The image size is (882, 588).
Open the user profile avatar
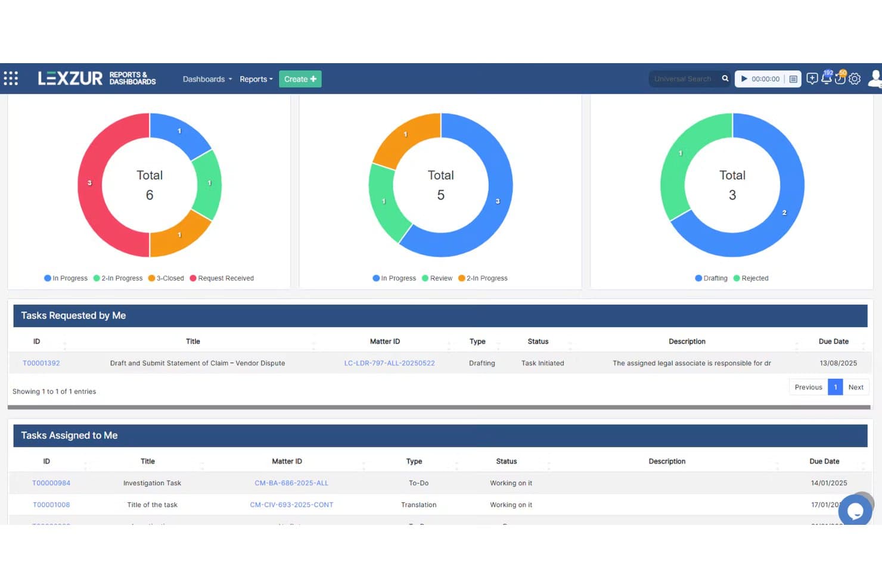(x=874, y=79)
